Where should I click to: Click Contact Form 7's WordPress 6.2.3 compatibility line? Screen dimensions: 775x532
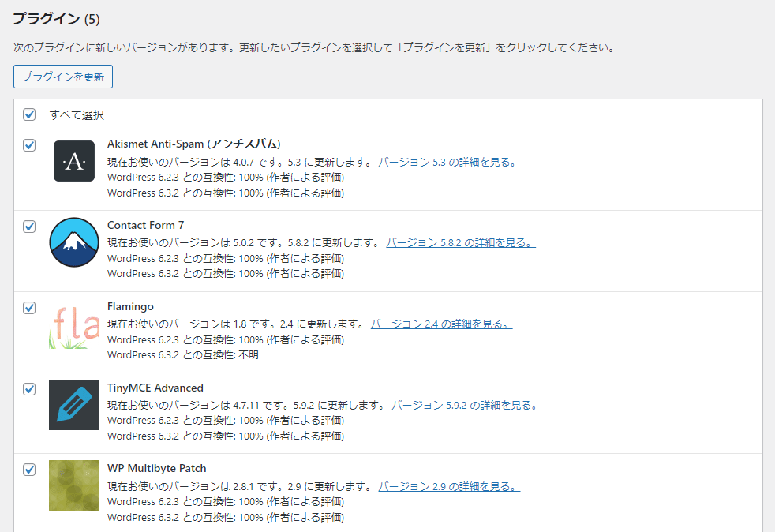click(226, 259)
